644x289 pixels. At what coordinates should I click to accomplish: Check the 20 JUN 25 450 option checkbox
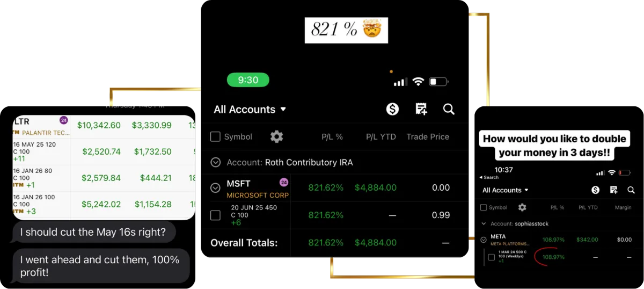click(x=215, y=215)
